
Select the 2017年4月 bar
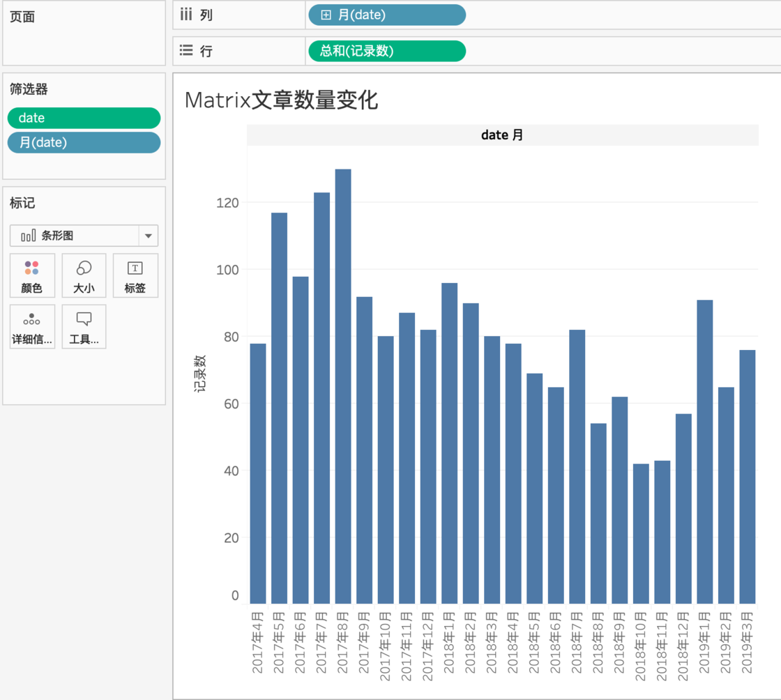point(258,473)
